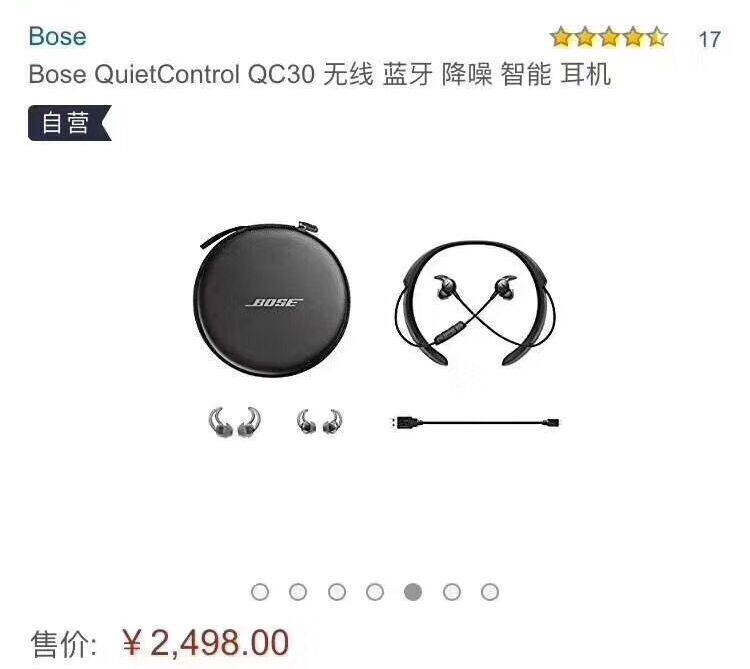Select the second image carousel dot
Viewport: 750px width, 669px height.
tap(298, 592)
